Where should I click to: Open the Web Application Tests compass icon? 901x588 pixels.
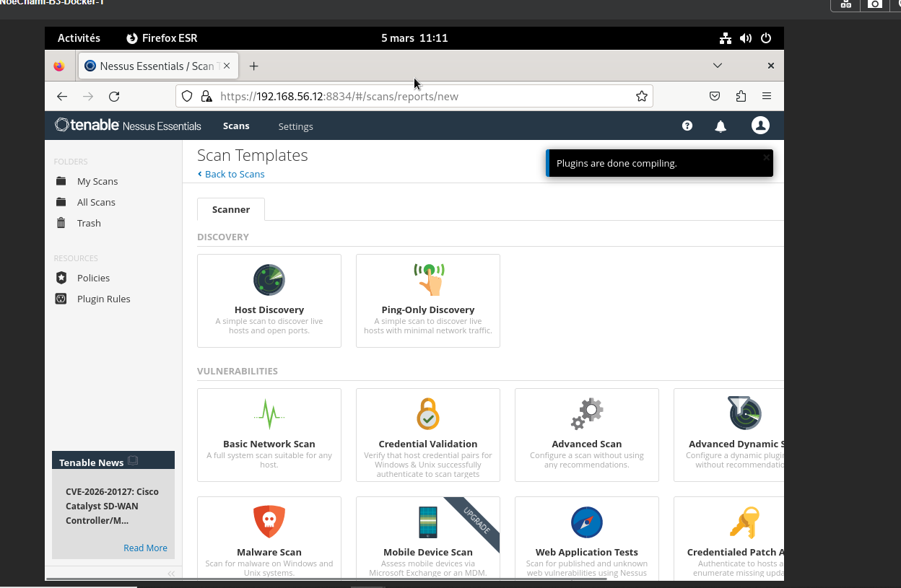pos(587,522)
